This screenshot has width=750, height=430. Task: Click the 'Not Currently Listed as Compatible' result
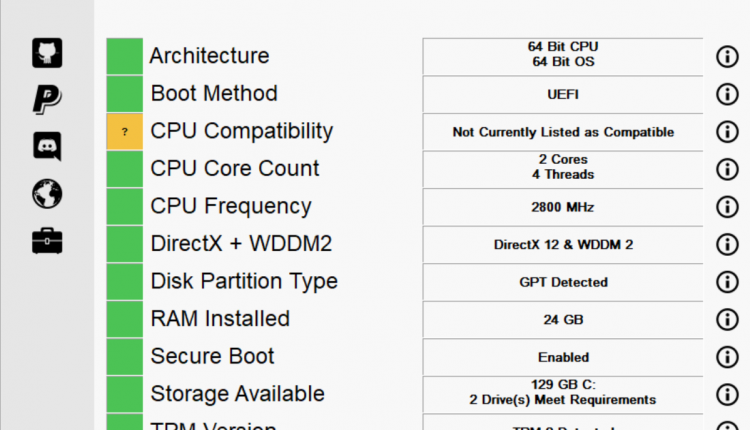click(x=563, y=132)
